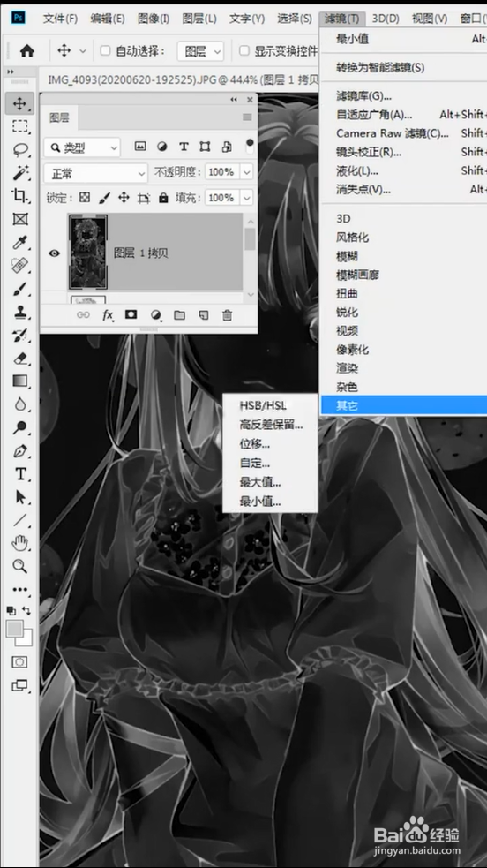Select the History Brush tool
Image resolution: width=487 pixels, height=868 pixels.
(20, 335)
